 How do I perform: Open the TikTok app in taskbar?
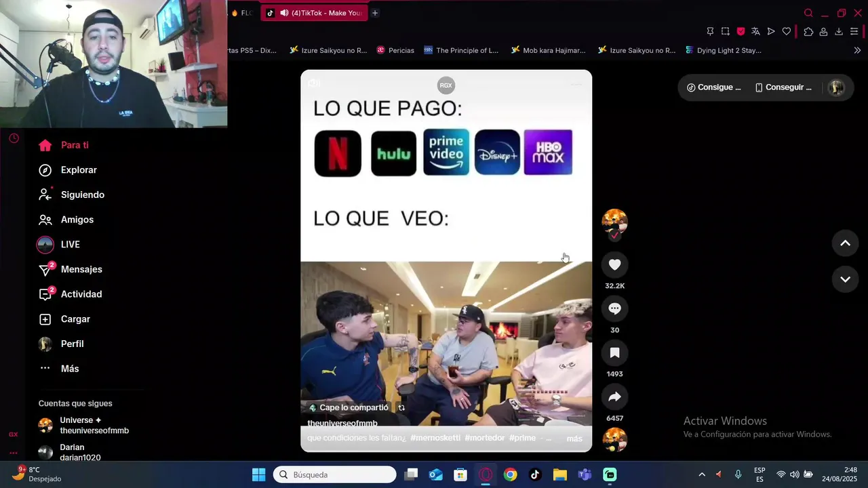coord(535,475)
